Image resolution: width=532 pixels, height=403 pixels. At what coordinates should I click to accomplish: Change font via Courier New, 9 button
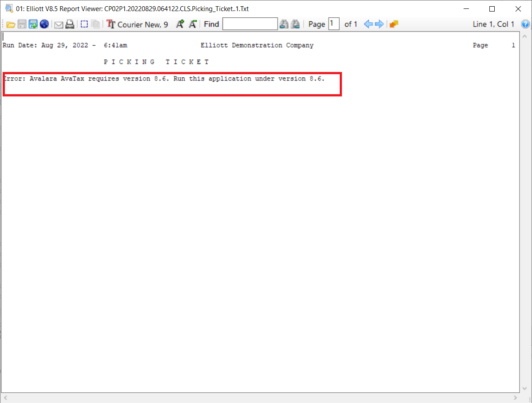(x=137, y=24)
